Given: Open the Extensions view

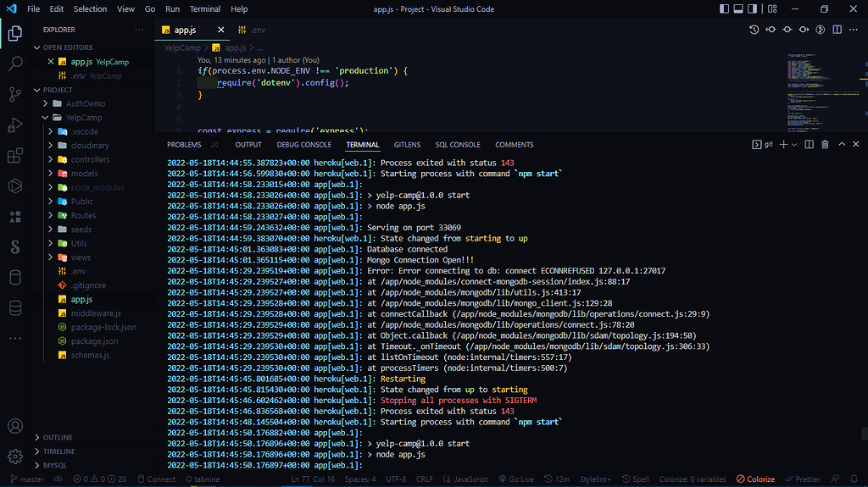Looking at the screenshot, I should (14, 157).
